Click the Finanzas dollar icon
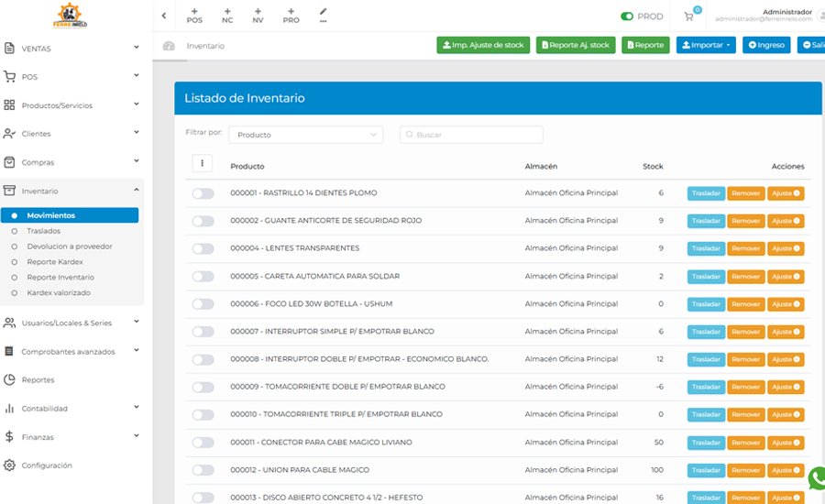The image size is (825, 504). pos(9,437)
